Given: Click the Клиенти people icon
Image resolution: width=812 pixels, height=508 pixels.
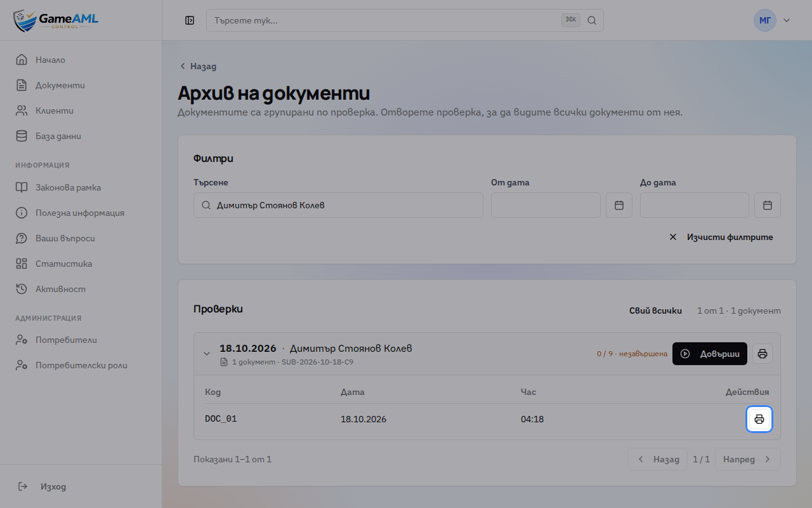Looking at the screenshot, I should point(22,110).
